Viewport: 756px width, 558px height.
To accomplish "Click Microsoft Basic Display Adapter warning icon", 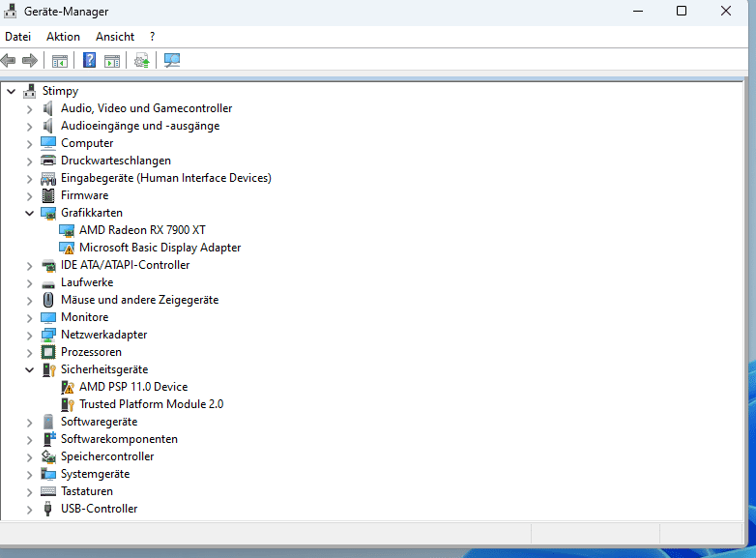I will tap(67, 248).
